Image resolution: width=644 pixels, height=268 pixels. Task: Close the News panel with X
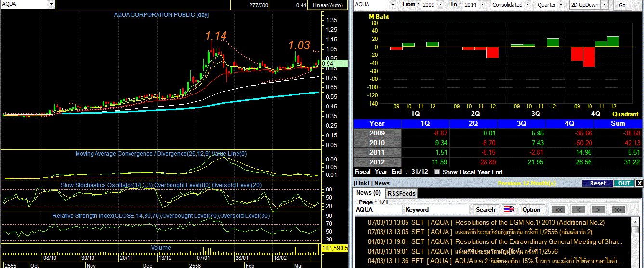[x=639, y=183]
